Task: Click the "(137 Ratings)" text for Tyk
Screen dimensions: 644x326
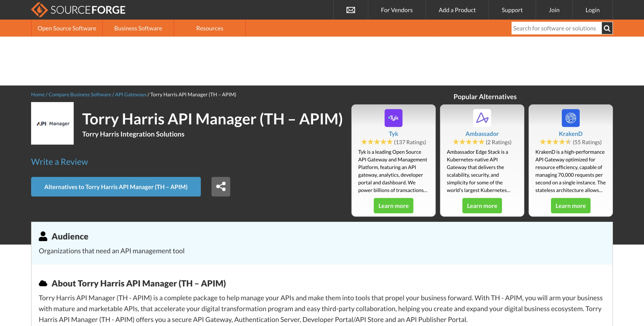Action: coord(410,142)
